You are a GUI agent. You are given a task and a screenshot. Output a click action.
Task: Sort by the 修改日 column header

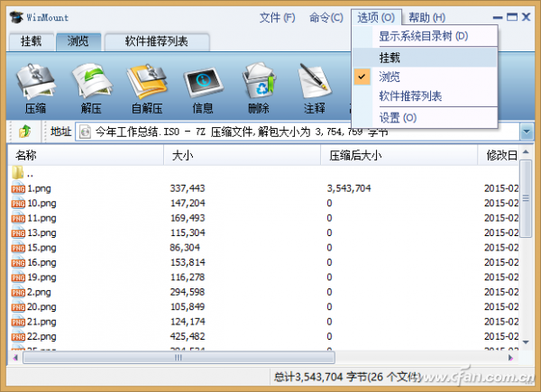click(499, 155)
